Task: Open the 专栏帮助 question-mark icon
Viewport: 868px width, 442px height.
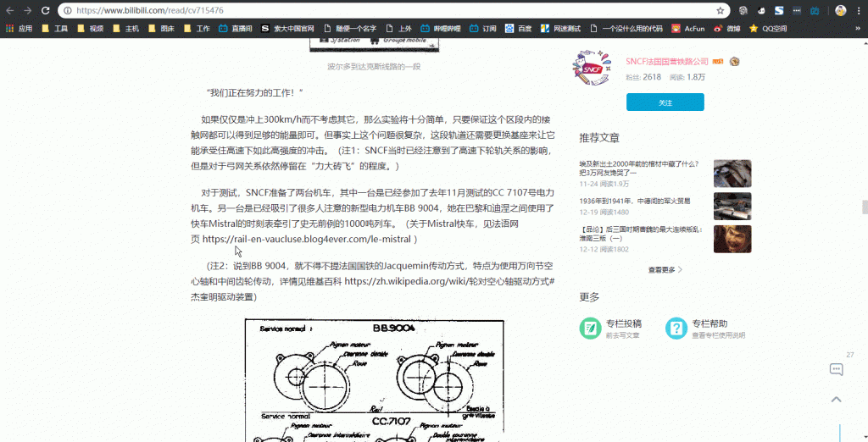Action: click(676, 328)
